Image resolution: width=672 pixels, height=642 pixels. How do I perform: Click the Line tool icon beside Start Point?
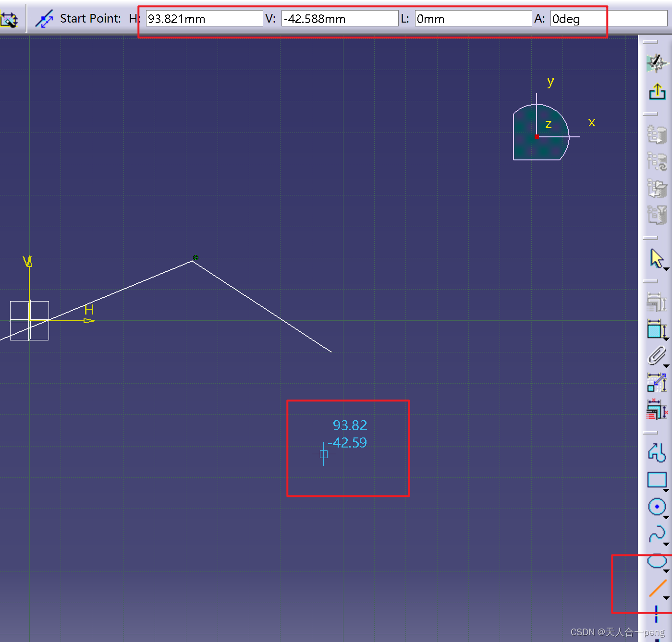[44, 19]
